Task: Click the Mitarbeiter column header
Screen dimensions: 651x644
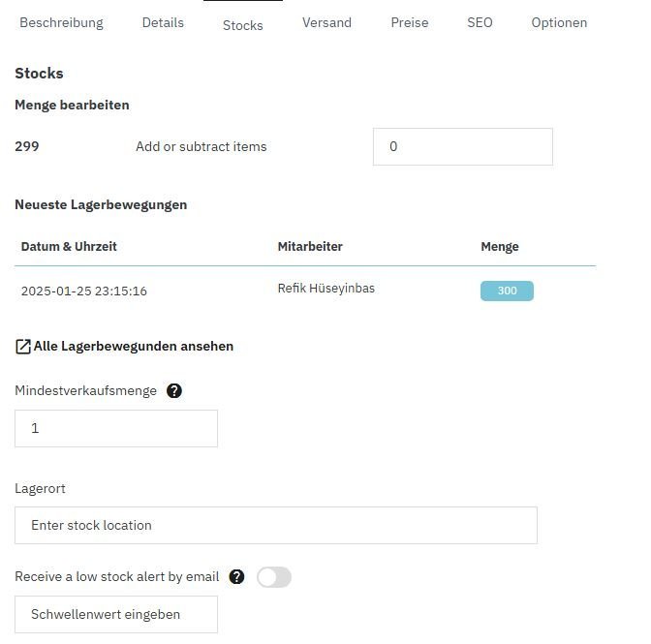Action: click(310, 247)
